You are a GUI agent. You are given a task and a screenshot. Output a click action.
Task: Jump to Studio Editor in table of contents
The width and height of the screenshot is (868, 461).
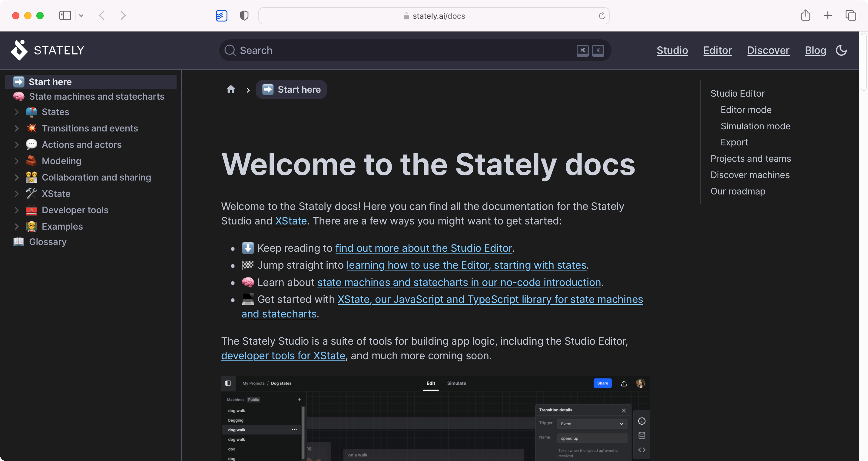pyautogui.click(x=737, y=93)
